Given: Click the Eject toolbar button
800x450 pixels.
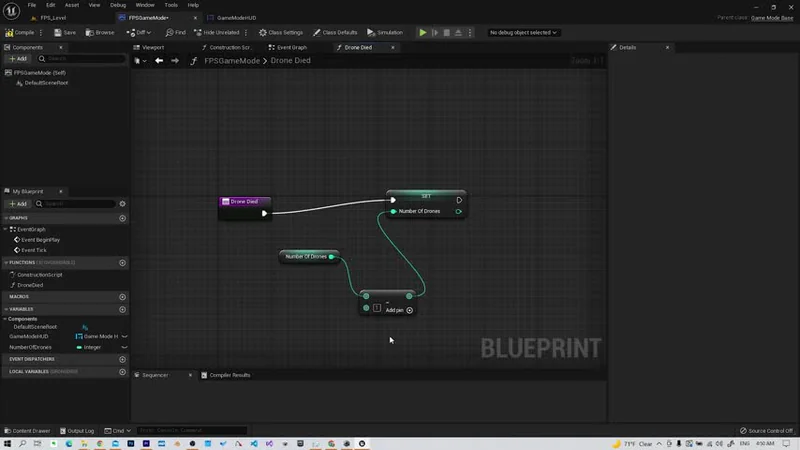Looking at the screenshot, I should click(458, 33).
